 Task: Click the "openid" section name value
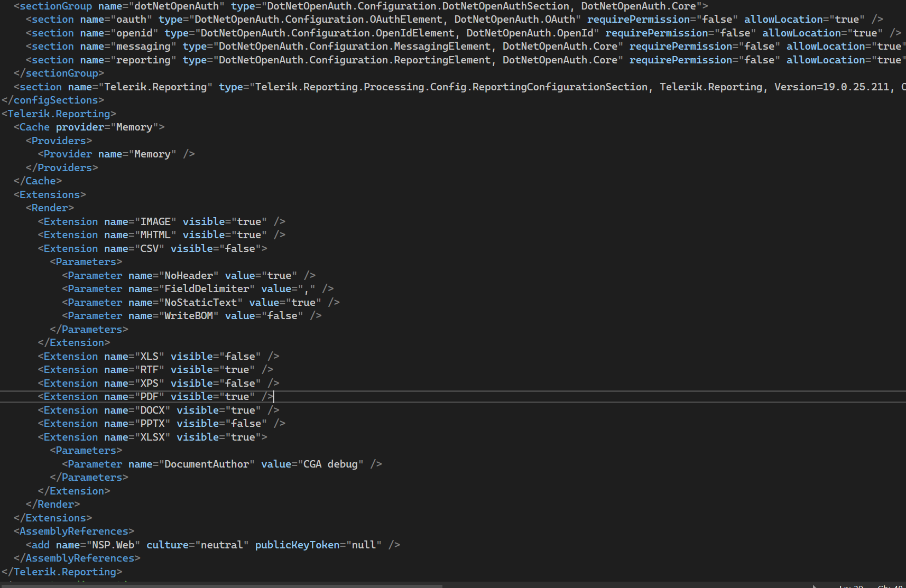pos(134,33)
